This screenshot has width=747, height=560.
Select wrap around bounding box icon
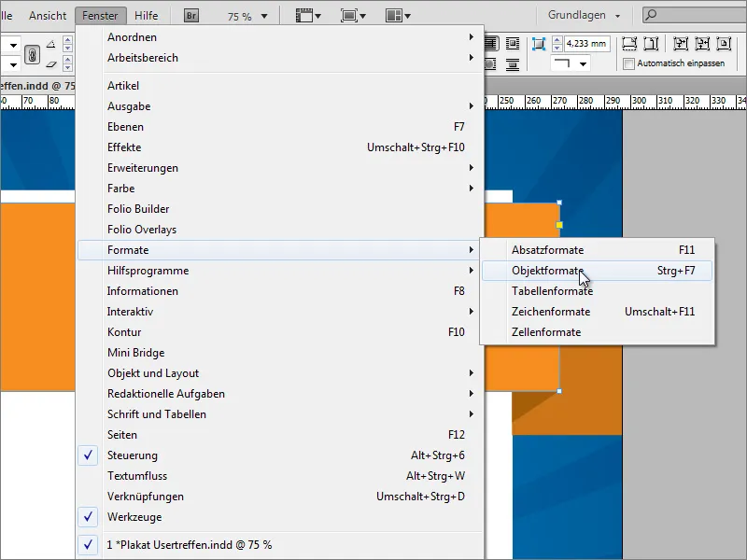(512, 43)
